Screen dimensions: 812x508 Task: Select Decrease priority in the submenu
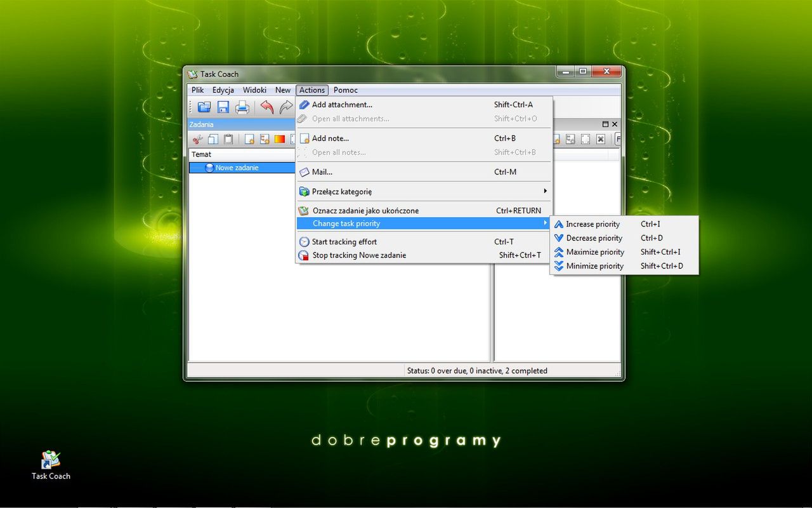[x=624, y=238]
